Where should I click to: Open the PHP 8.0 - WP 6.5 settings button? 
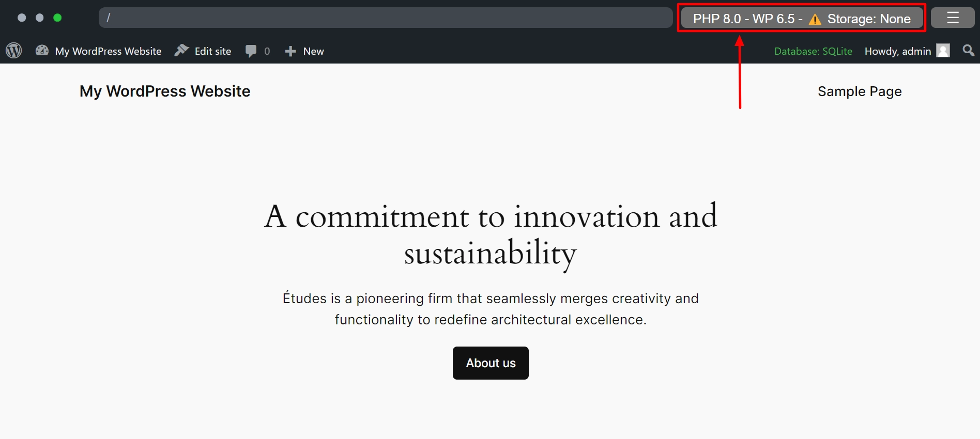pos(802,19)
